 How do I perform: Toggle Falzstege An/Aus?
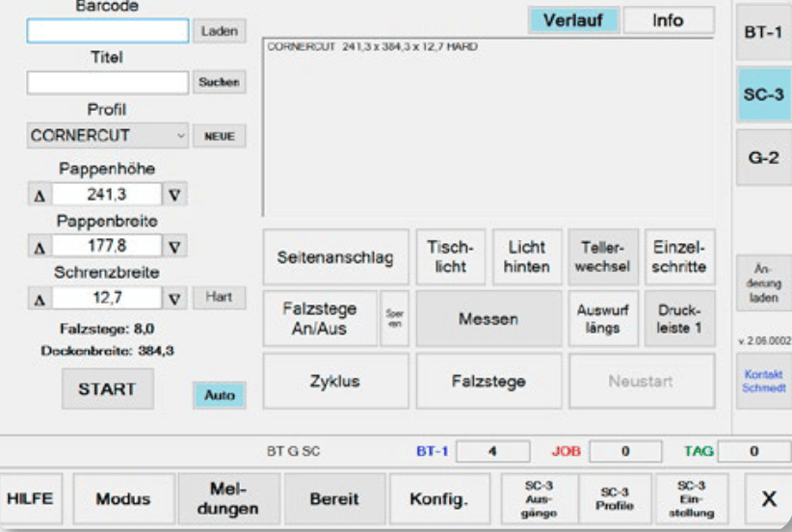coord(319,318)
